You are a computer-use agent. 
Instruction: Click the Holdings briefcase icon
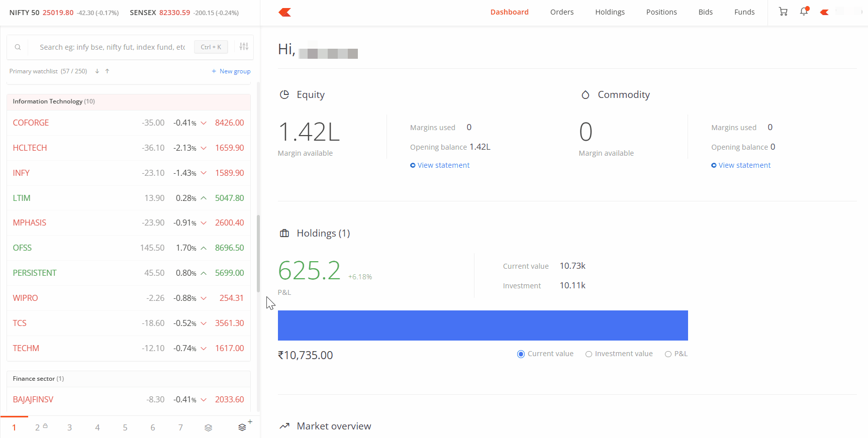point(284,233)
